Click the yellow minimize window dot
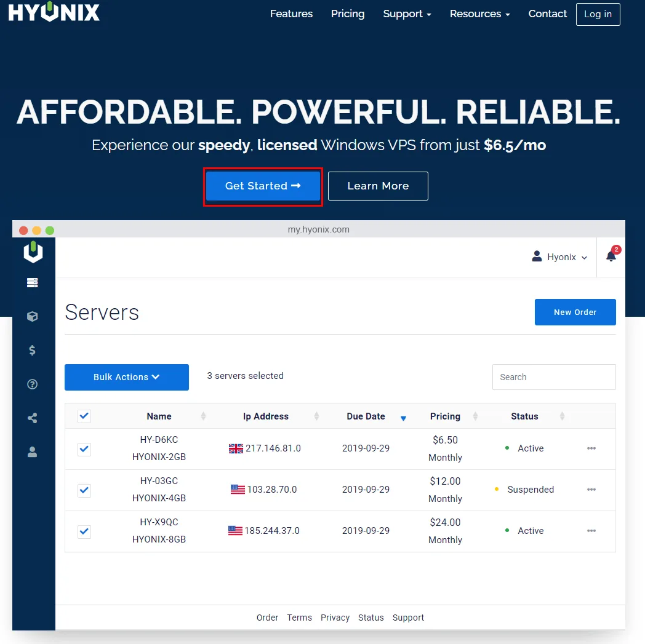The image size is (645, 644). click(36, 231)
